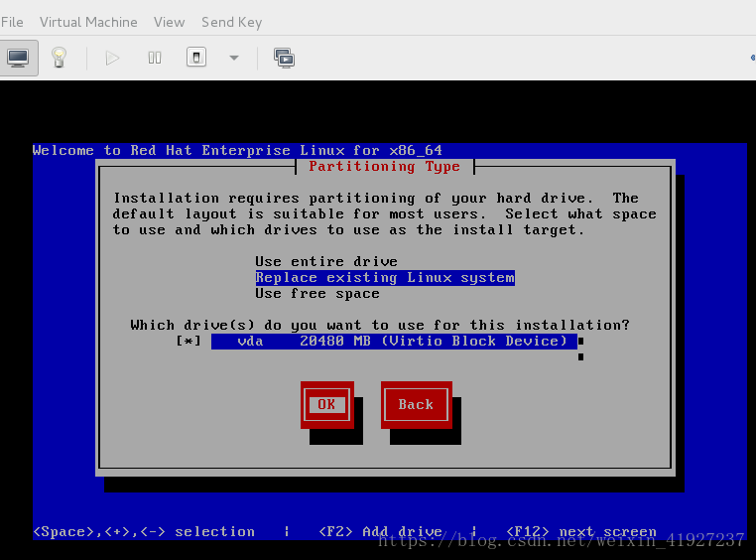Select the Use free space option
The image size is (756, 560).
coord(317,294)
